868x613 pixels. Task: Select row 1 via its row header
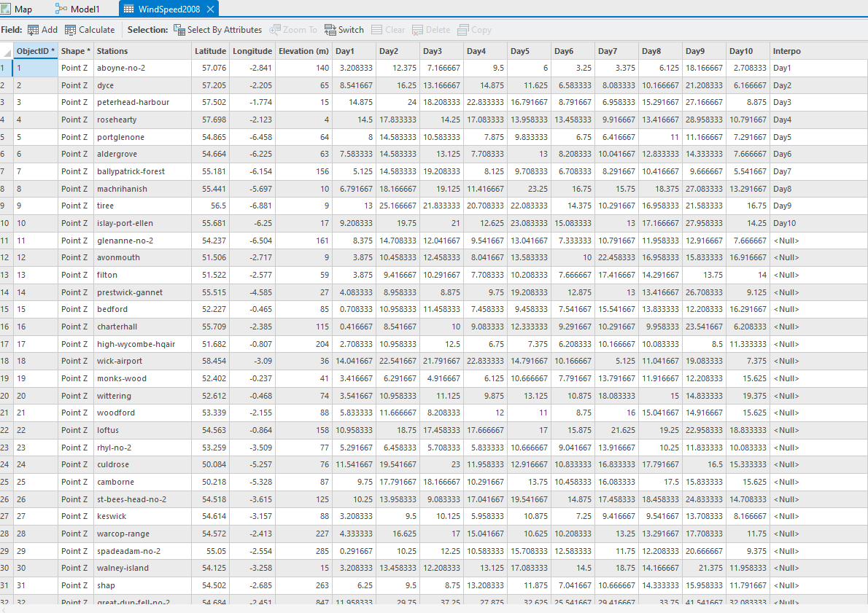coord(6,68)
